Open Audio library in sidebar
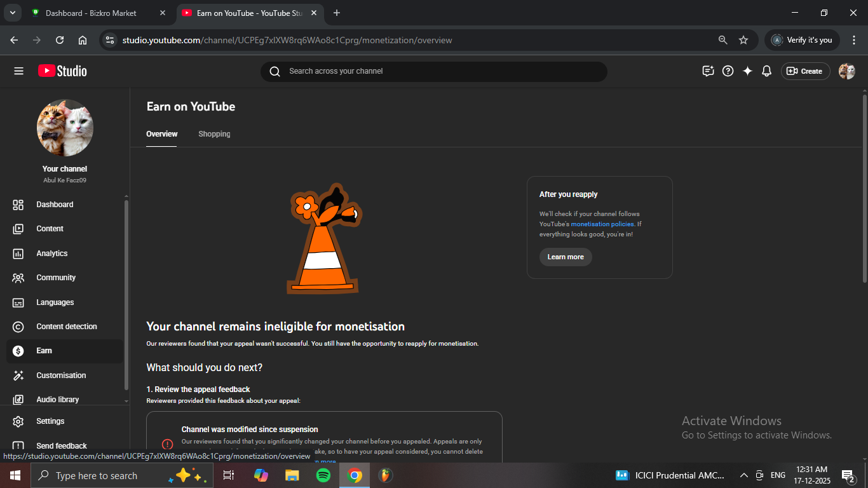Viewport: 868px width, 488px height. 57,400
